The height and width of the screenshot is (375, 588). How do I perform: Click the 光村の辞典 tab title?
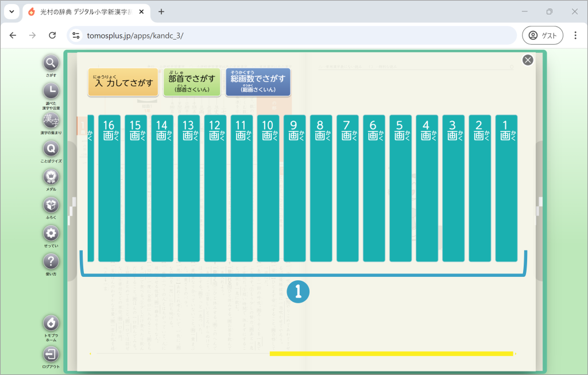(86, 12)
